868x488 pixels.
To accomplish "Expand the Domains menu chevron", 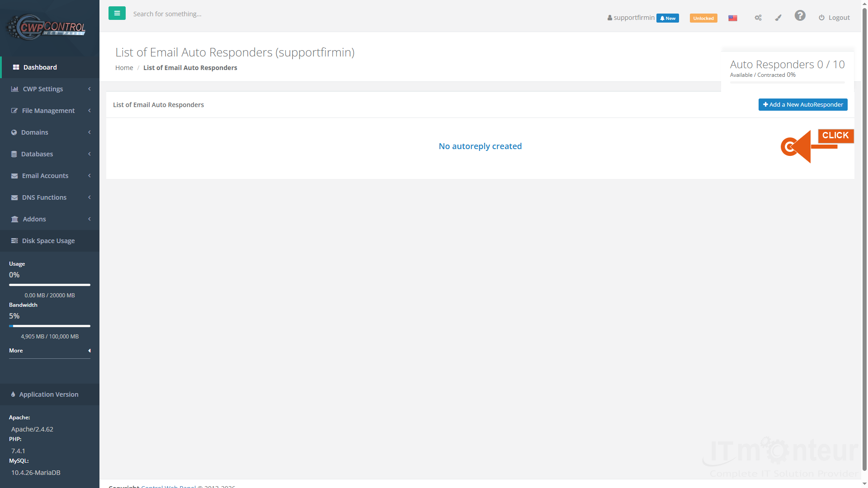I will 90,132.
